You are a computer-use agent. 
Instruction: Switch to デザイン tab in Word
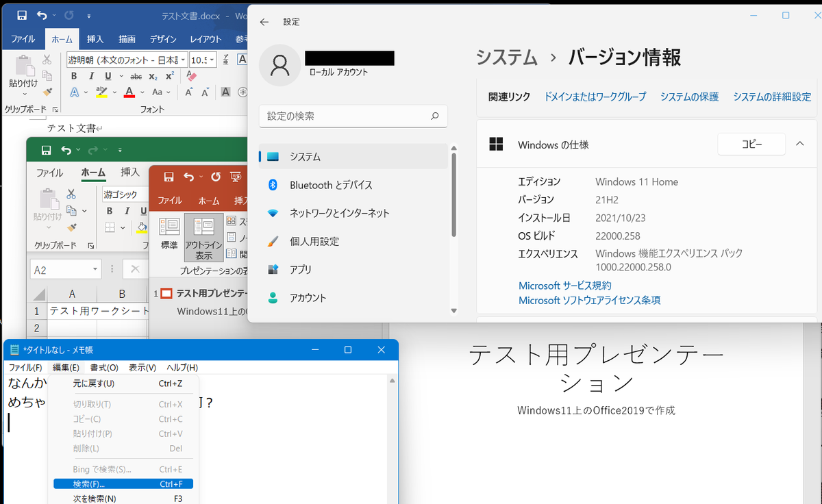[x=164, y=39]
